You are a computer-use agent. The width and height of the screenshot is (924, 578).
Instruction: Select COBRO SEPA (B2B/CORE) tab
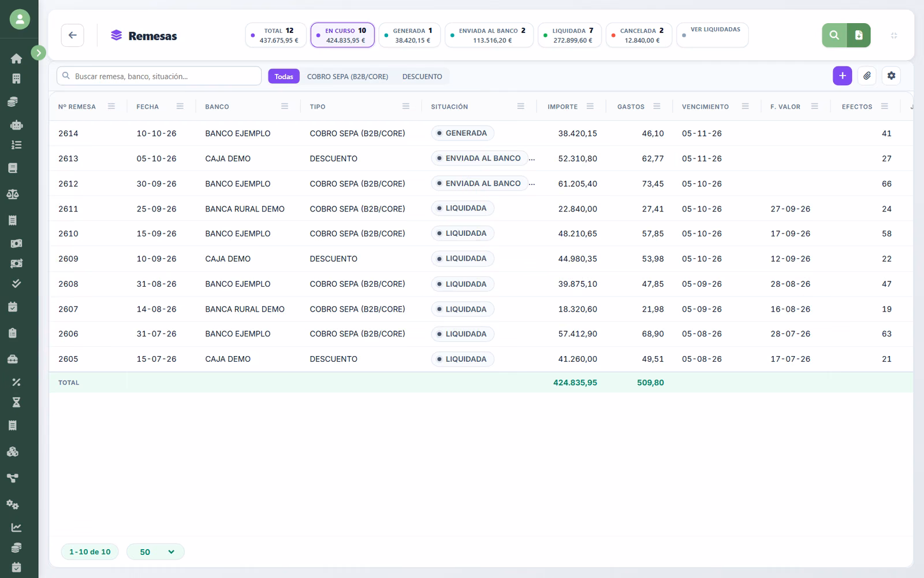[x=348, y=76]
